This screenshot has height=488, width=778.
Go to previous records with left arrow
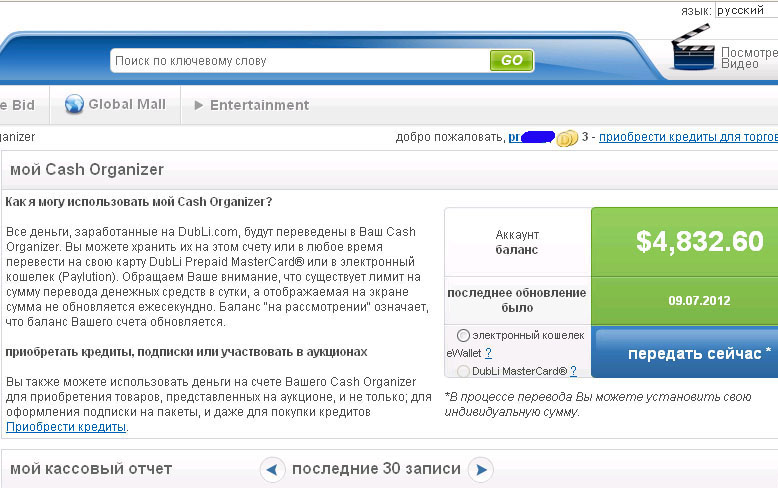[272, 470]
